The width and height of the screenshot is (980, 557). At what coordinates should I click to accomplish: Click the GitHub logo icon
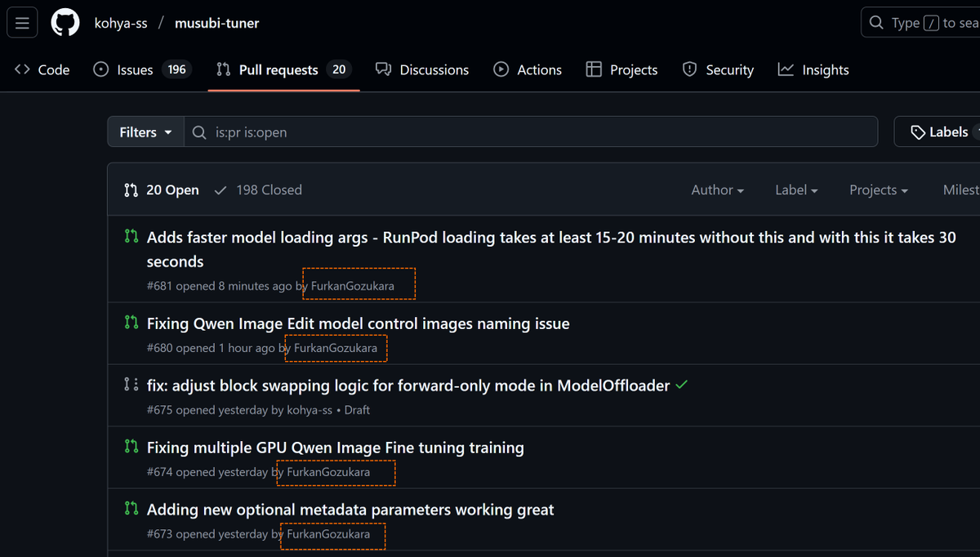pyautogui.click(x=65, y=22)
